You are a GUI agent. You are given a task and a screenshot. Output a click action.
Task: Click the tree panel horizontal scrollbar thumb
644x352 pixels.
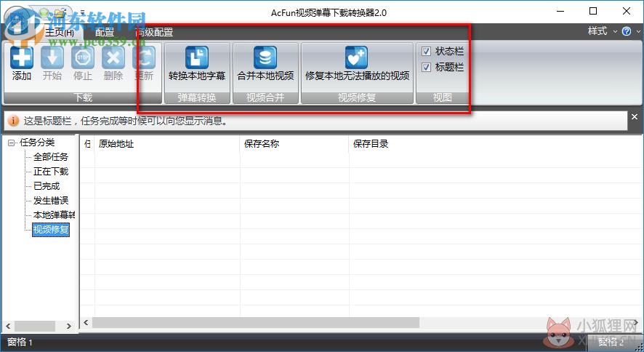point(35,326)
